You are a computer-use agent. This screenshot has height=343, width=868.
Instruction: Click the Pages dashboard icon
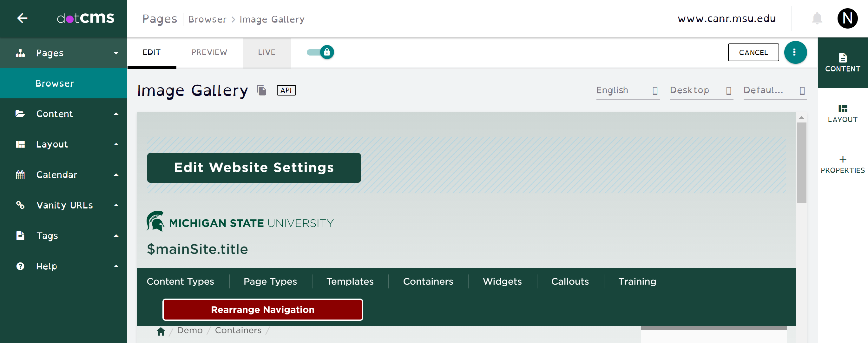point(20,53)
